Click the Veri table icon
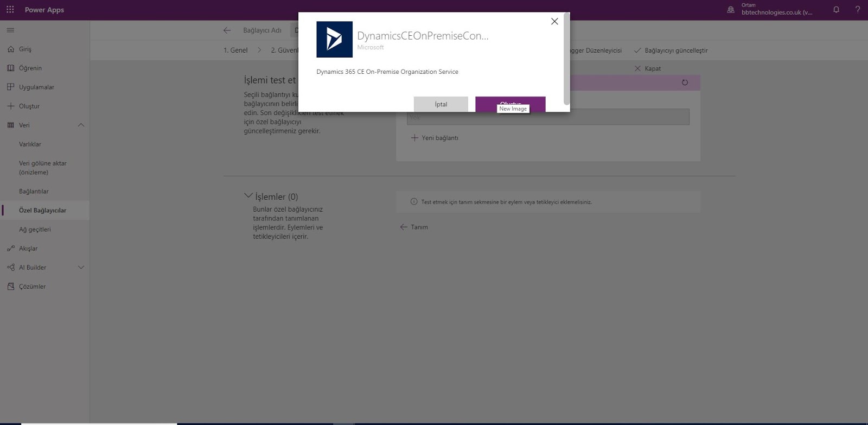 (x=11, y=125)
